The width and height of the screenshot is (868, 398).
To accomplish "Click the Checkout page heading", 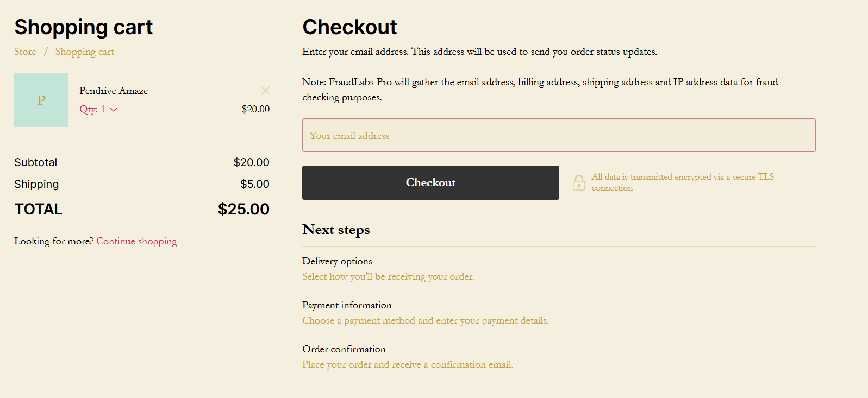I will click(349, 27).
